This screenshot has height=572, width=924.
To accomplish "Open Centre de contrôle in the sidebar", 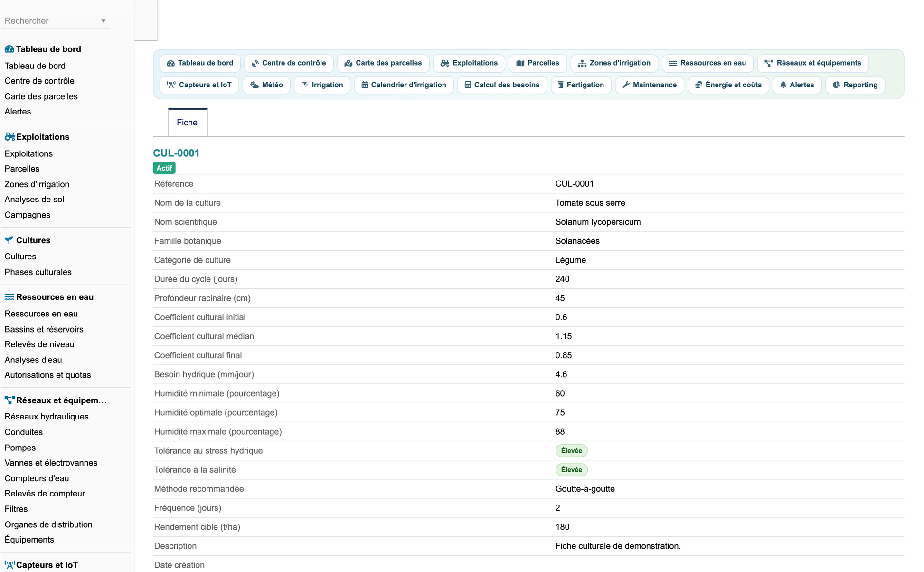I will tap(39, 81).
